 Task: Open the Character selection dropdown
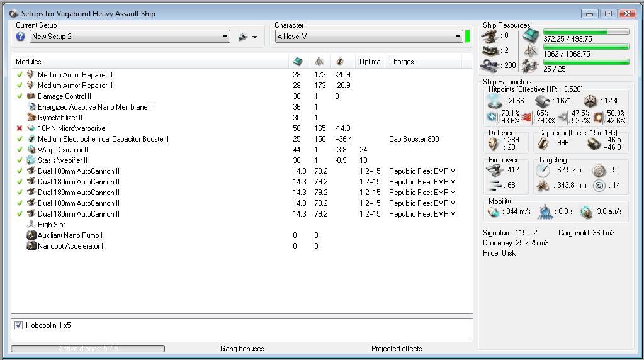(x=369, y=37)
